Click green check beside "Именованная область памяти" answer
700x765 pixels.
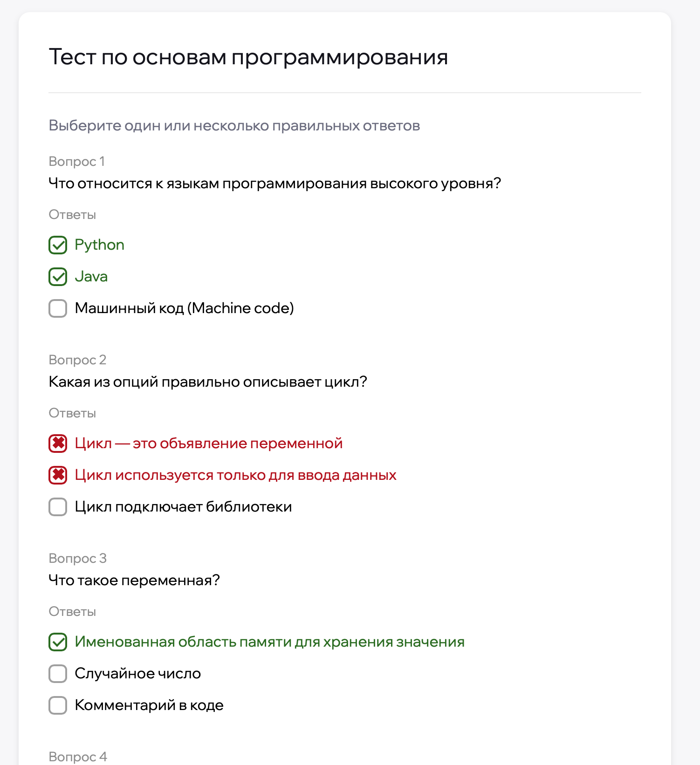57,642
